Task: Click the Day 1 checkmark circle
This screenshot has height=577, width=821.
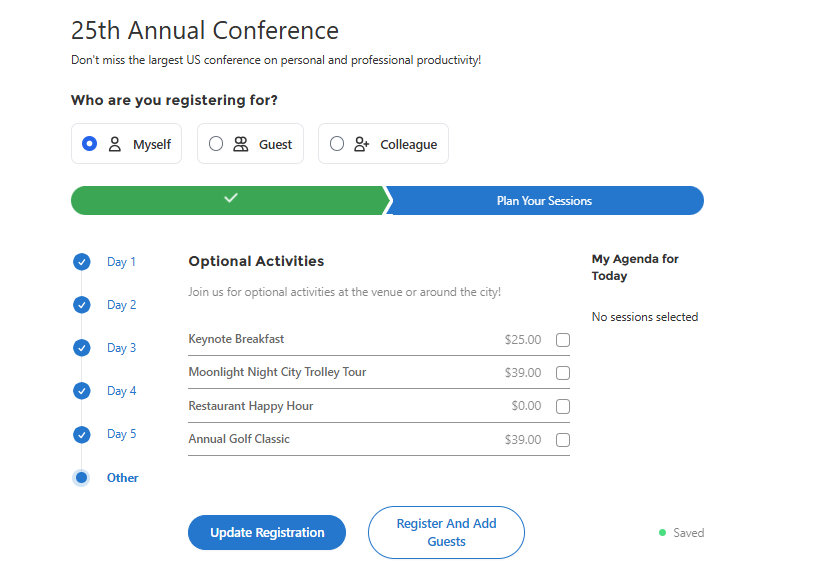Action: click(82, 262)
